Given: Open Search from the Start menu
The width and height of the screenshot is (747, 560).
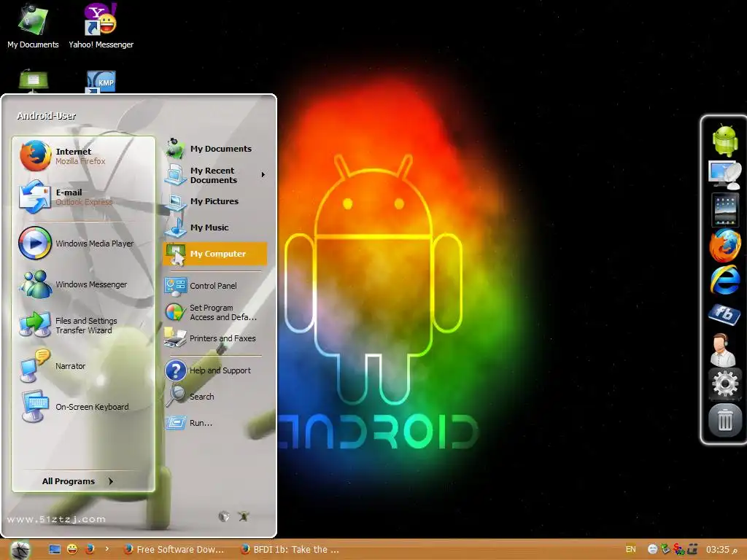Looking at the screenshot, I should point(215,397).
